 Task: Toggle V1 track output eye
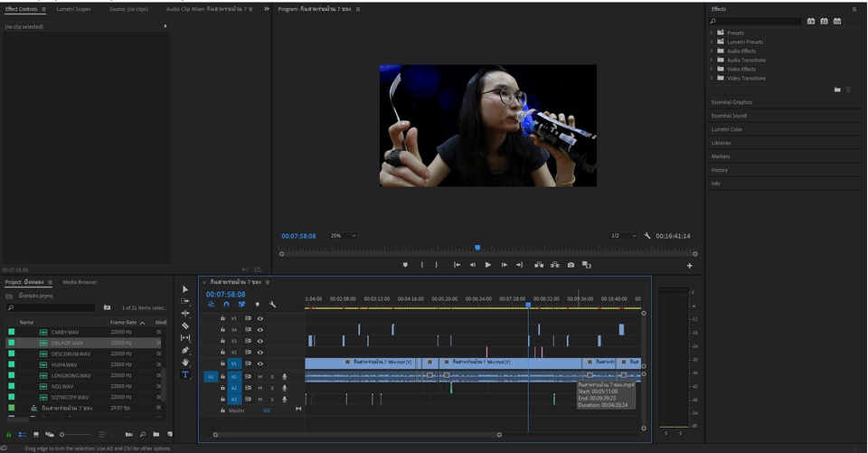click(x=260, y=363)
